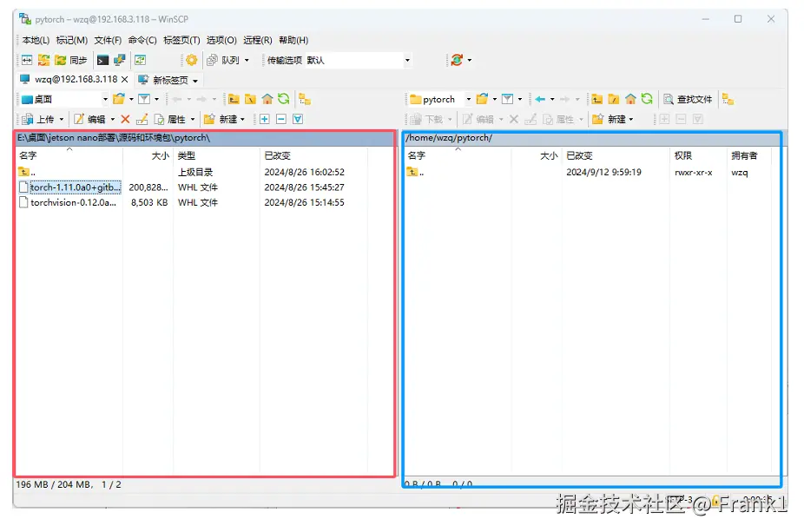Expand the 新标签页 dropdown arrow
804x532 pixels.
coord(194,81)
